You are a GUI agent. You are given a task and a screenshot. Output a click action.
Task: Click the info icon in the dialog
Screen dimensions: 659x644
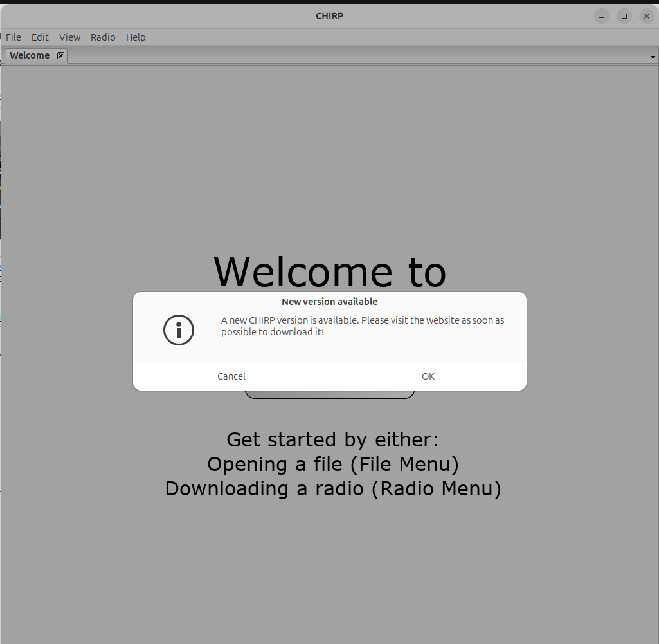179,330
